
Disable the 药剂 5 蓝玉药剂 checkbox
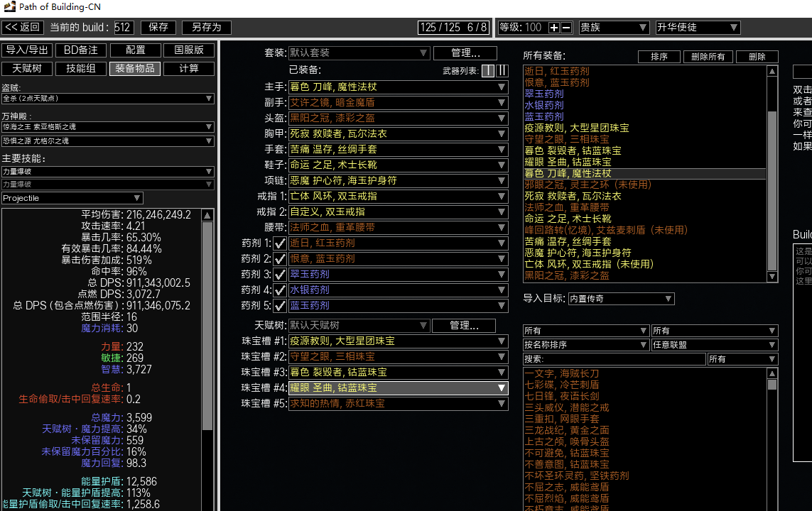coord(280,306)
